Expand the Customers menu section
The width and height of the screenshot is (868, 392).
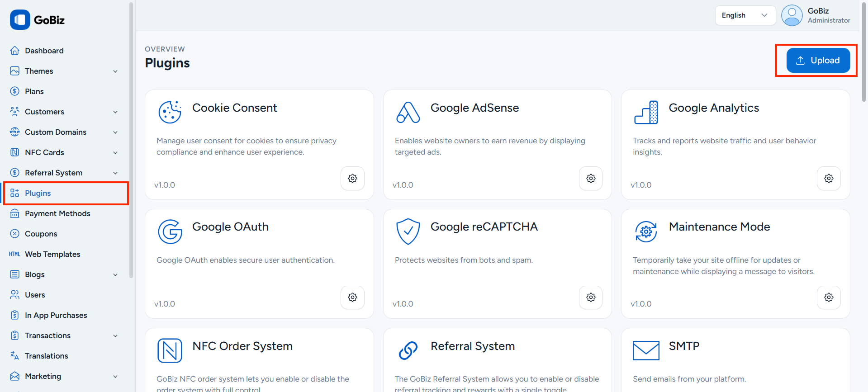click(115, 112)
